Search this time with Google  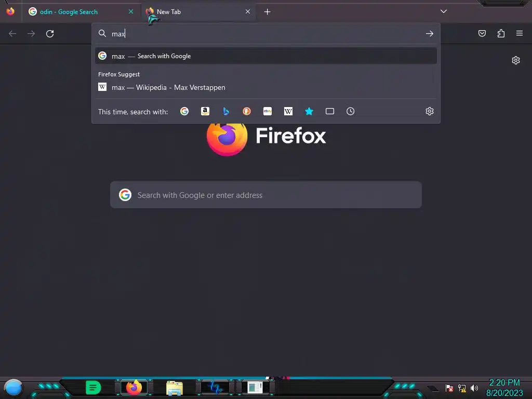(x=184, y=111)
